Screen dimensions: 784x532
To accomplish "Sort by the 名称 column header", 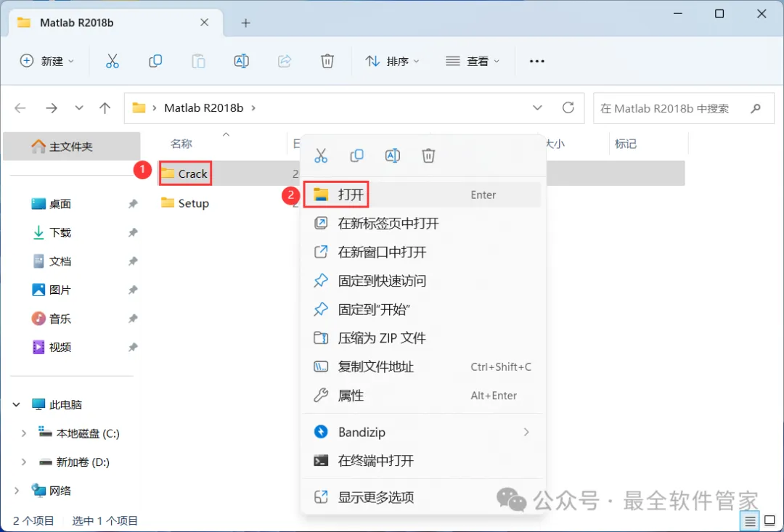I will coord(181,144).
